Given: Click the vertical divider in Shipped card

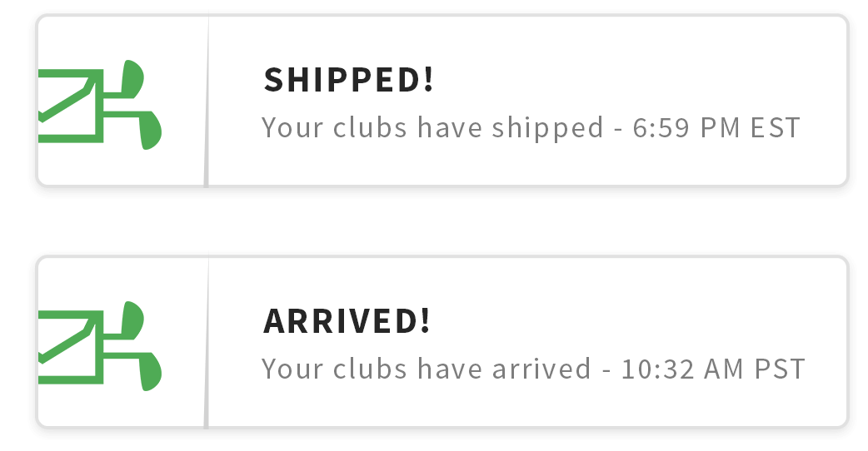Looking at the screenshot, I should pyautogui.click(x=207, y=102).
